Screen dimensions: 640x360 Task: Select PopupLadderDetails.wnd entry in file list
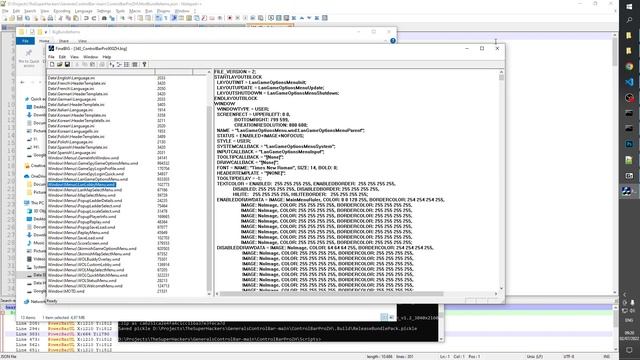85,200
